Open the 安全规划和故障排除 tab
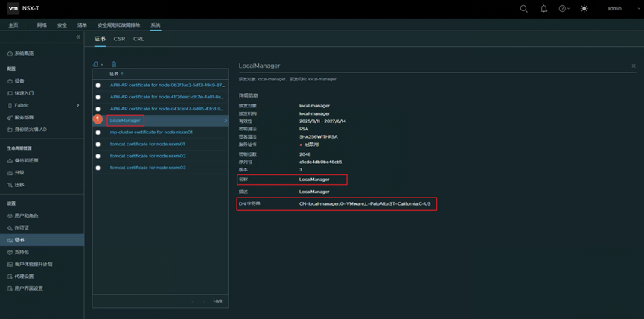The image size is (644, 319). pyautogui.click(x=118, y=25)
